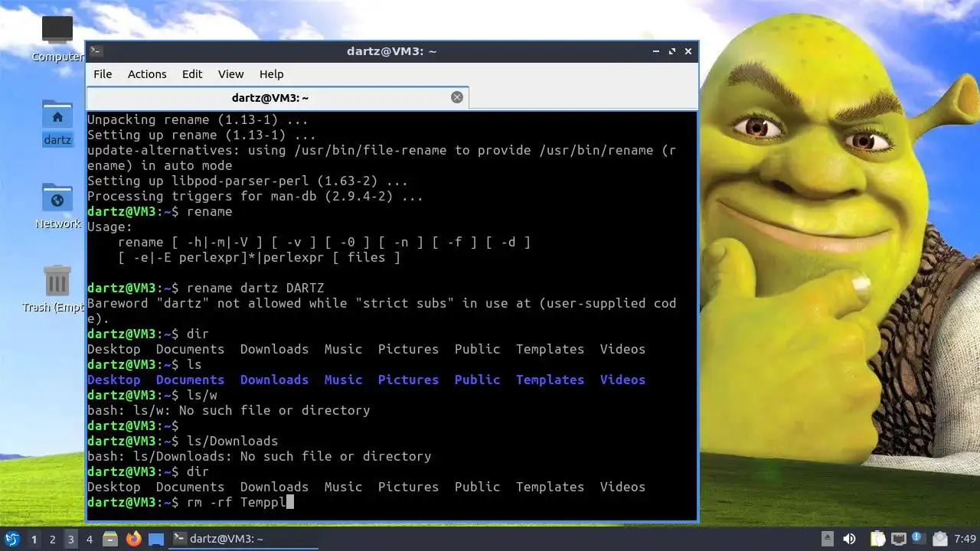
Task: Click the 'Unpacking rename (1.13-1) ...' line
Action: tap(198, 119)
